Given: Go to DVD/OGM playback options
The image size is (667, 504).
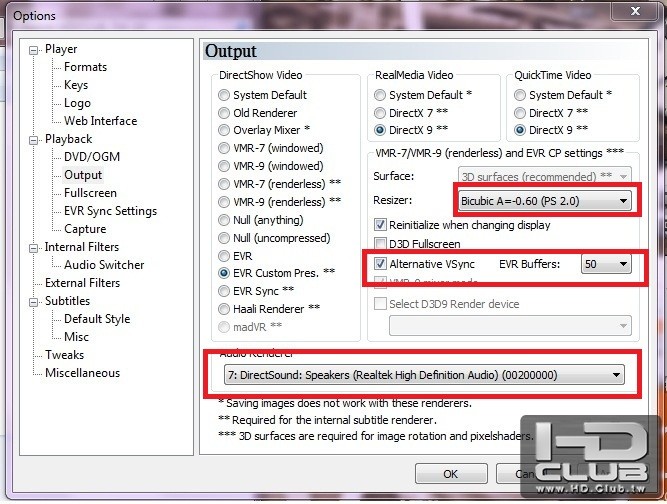Looking at the screenshot, I should 92,157.
